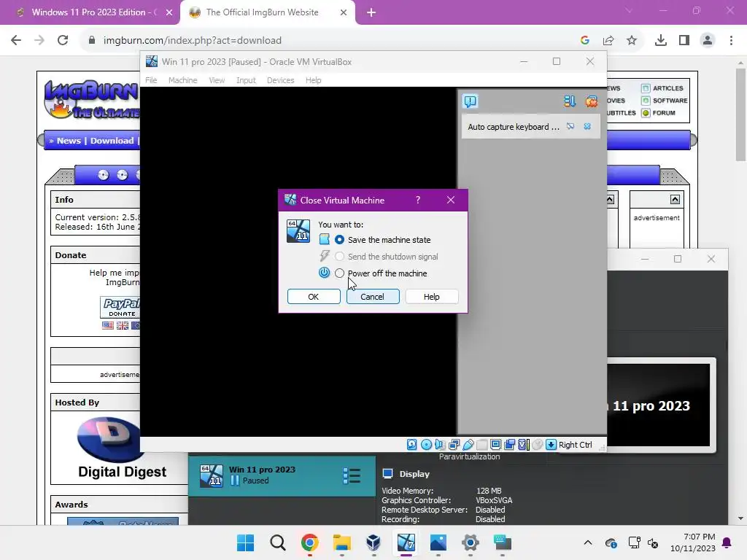Click the notification center speech-bubble icon
This screenshot has width=747, height=560.
click(x=470, y=101)
